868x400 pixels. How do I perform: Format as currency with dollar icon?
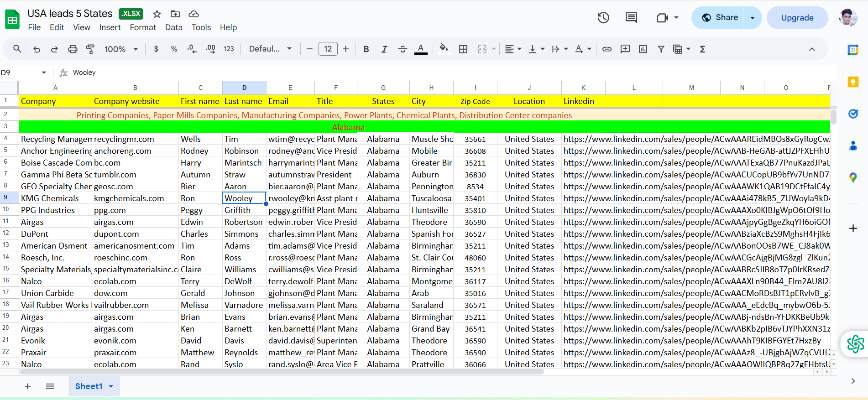(156, 49)
